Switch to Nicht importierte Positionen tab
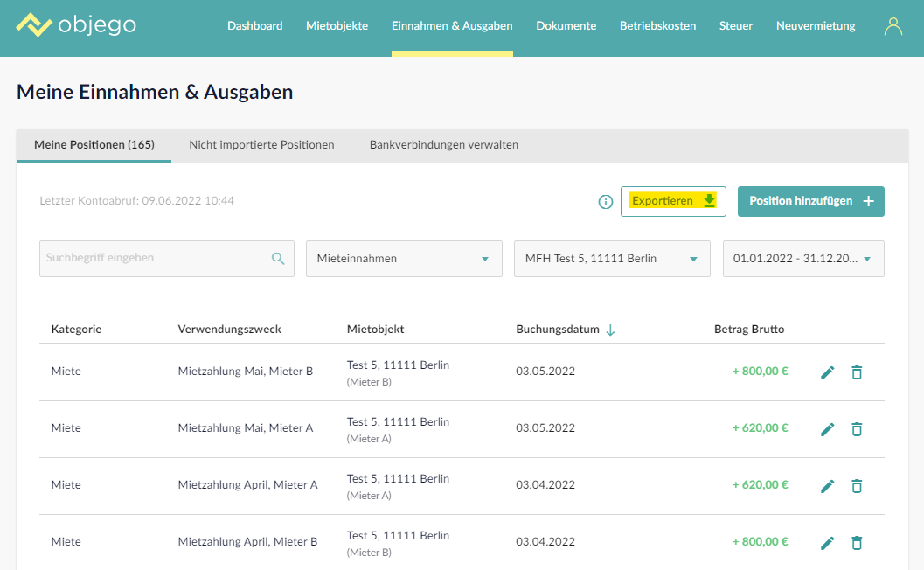This screenshot has height=570, width=924. 261,145
